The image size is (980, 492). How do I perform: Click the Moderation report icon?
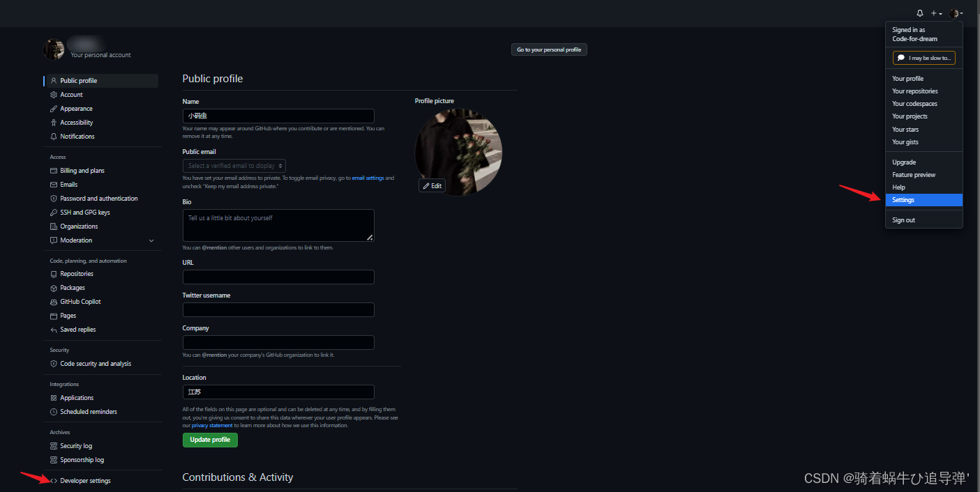pyautogui.click(x=54, y=240)
